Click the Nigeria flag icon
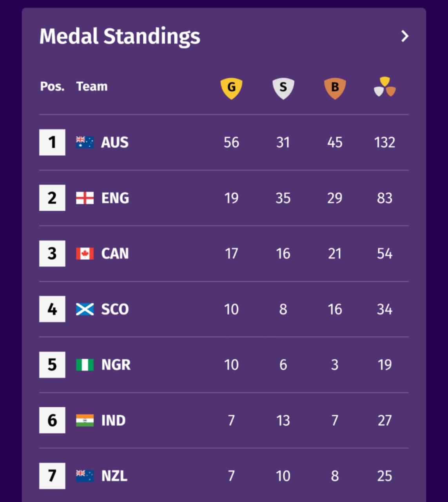This screenshot has width=448, height=502. (x=85, y=365)
